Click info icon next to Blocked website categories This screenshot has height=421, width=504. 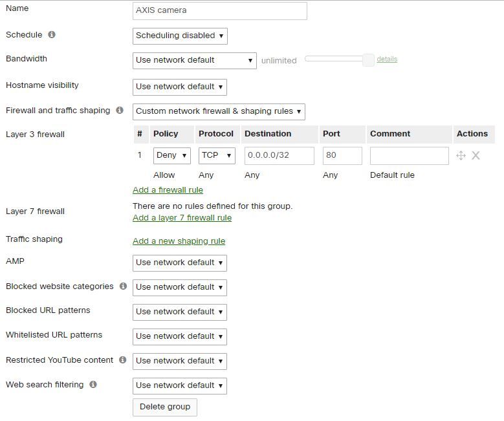click(123, 286)
